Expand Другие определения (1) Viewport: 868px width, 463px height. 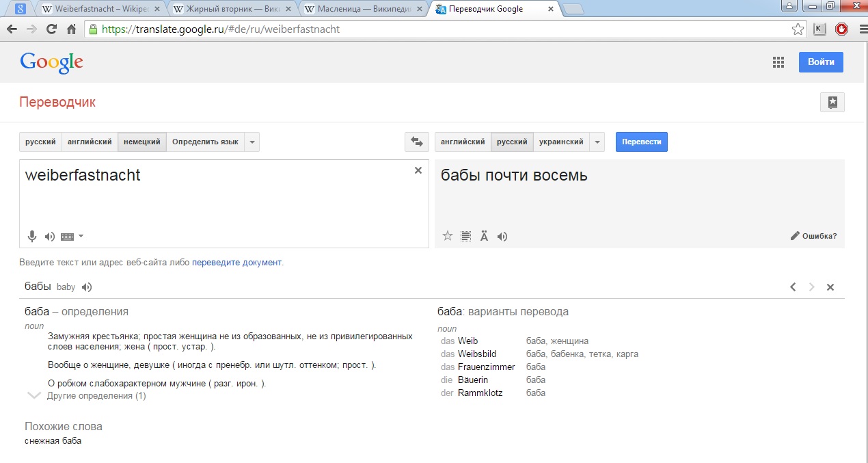point(96,395)
